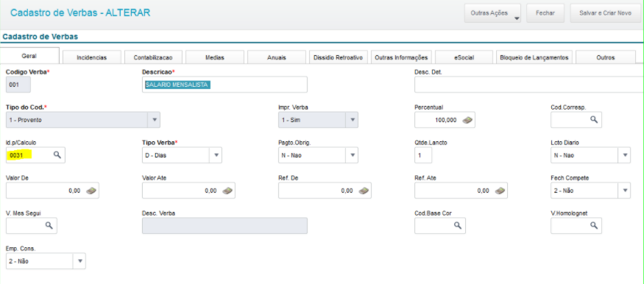Open calculator icon in Ref. De field

pos(363,191)
